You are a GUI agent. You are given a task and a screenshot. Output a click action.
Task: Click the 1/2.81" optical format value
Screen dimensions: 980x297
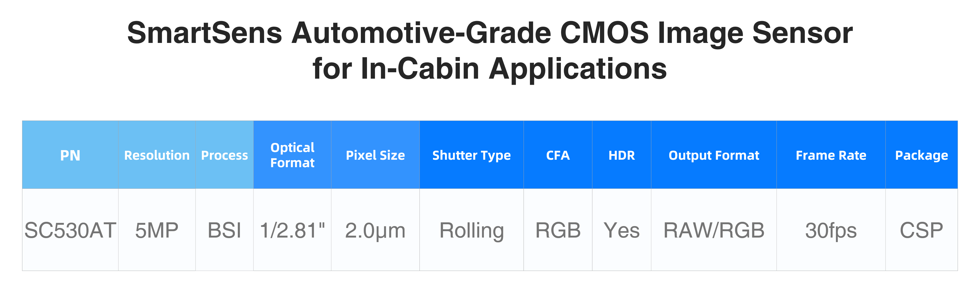(x=292, y=230)
